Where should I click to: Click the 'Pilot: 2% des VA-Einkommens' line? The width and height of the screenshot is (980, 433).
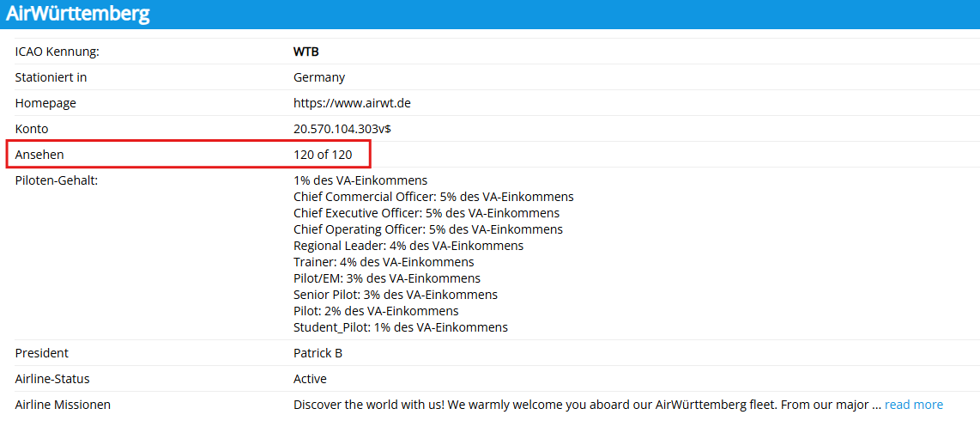376,311
